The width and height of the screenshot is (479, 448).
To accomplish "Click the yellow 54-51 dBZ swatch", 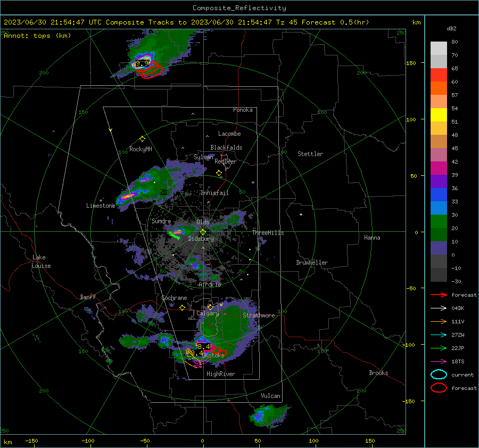I will [x=439, y=115].
